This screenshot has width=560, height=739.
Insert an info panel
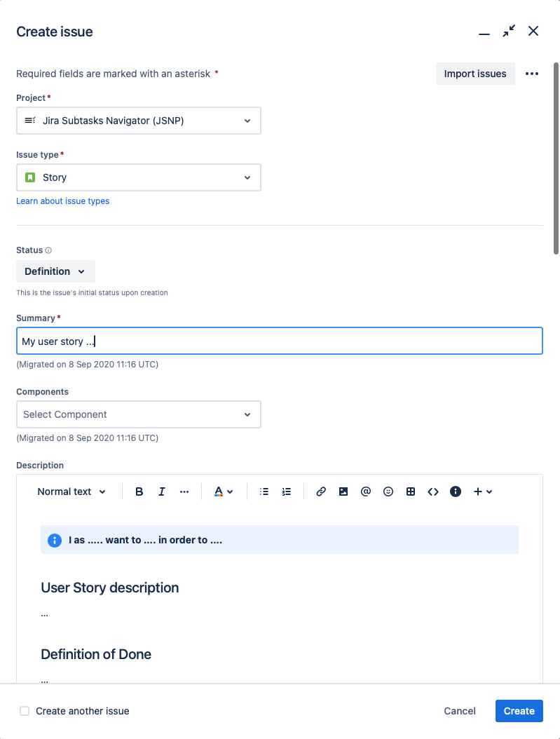(456, 491)
